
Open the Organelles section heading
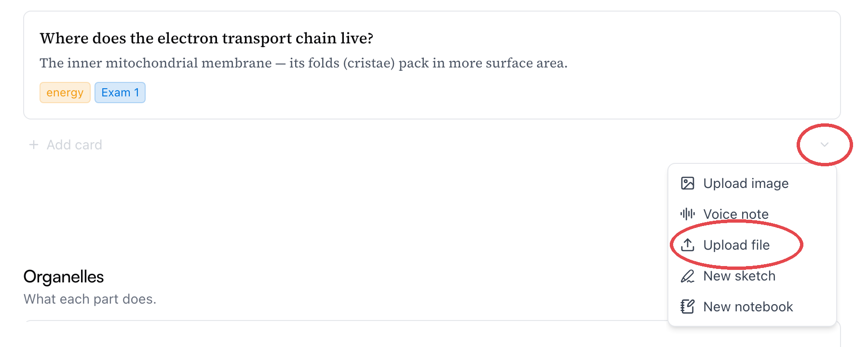click(x=64, y=277)
